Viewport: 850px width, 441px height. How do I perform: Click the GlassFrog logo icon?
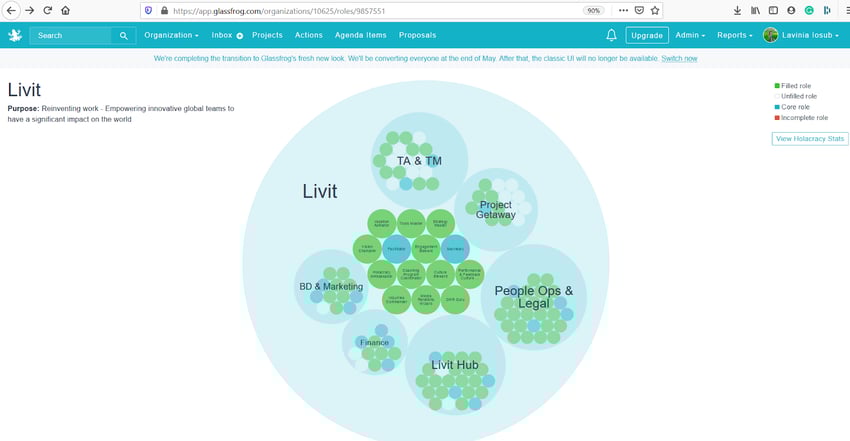coord(15,35)
